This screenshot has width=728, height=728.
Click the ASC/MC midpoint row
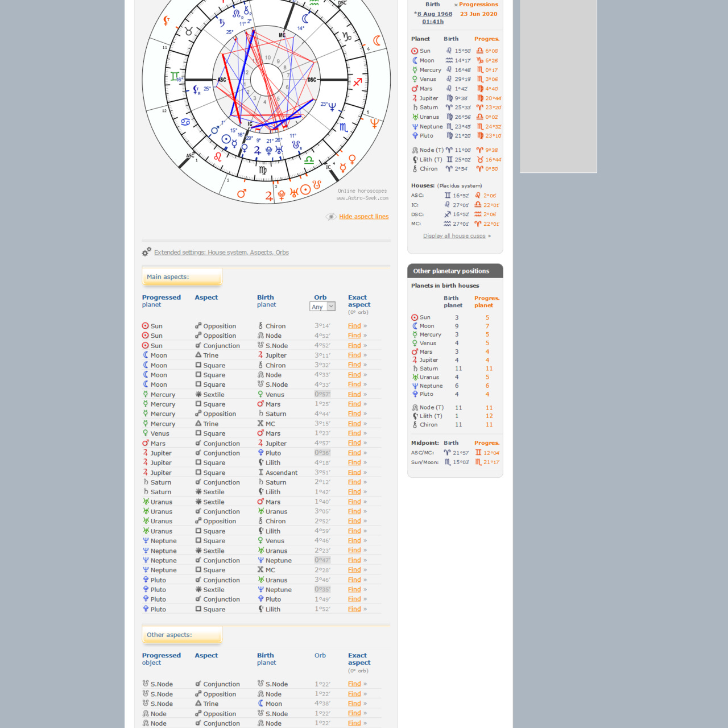point(455,453)
